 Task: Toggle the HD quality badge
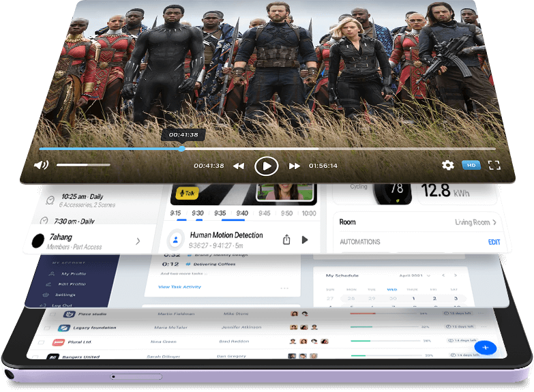(471, 165)
